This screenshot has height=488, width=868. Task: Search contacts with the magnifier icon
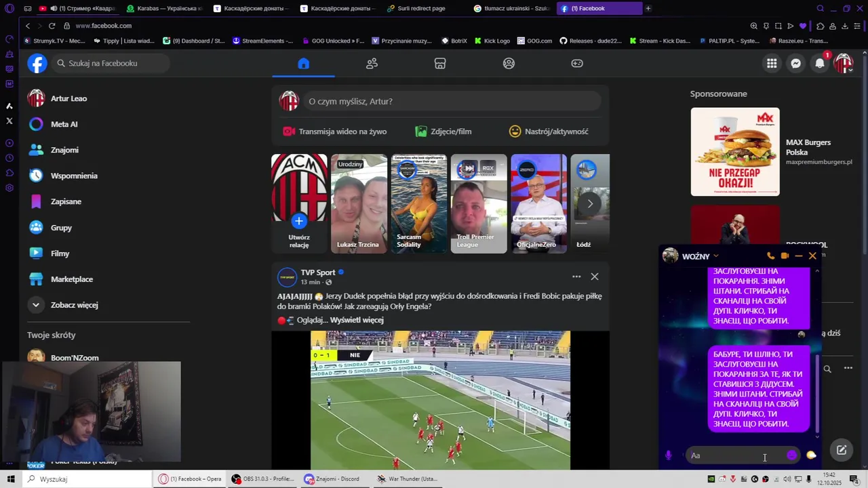coord(827,369)
